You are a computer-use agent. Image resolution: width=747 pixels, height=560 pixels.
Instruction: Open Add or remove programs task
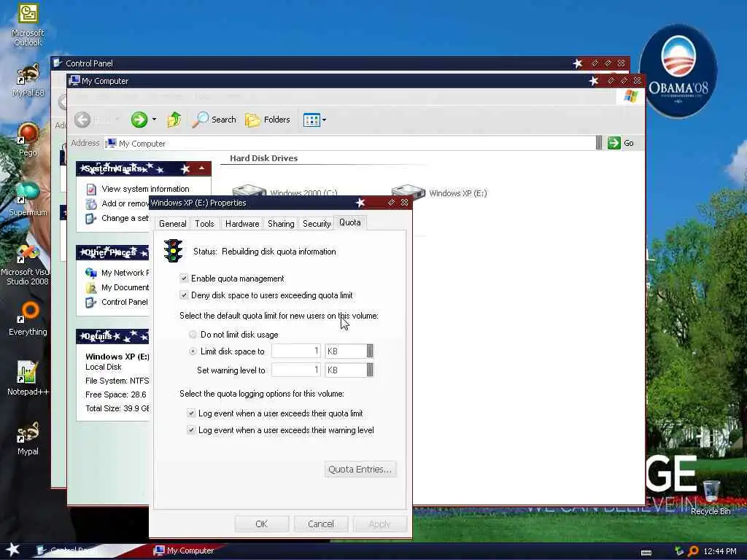117,203
